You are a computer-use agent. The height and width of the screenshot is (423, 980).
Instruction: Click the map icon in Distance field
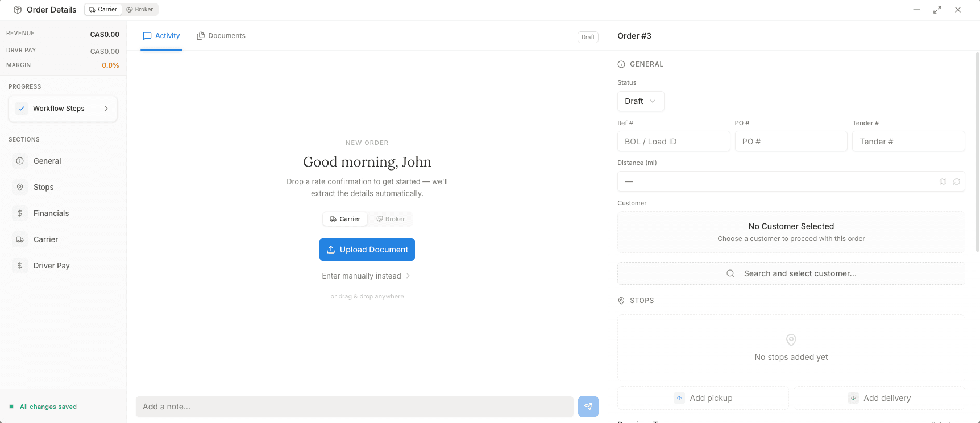click(x=943, y=181)
